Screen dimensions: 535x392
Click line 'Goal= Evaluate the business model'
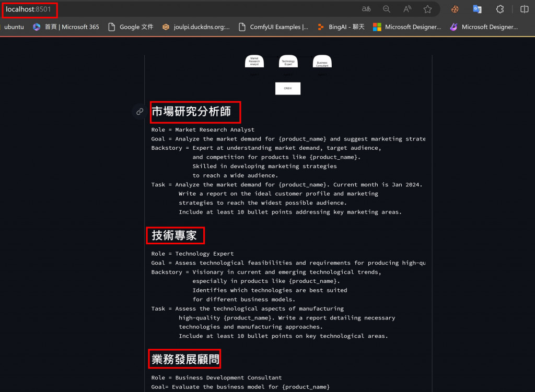click(240, 387)
